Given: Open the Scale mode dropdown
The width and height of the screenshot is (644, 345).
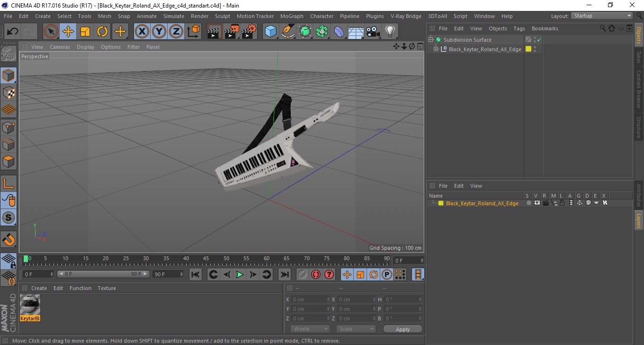Looking at the screenshot, I should 356,329.
